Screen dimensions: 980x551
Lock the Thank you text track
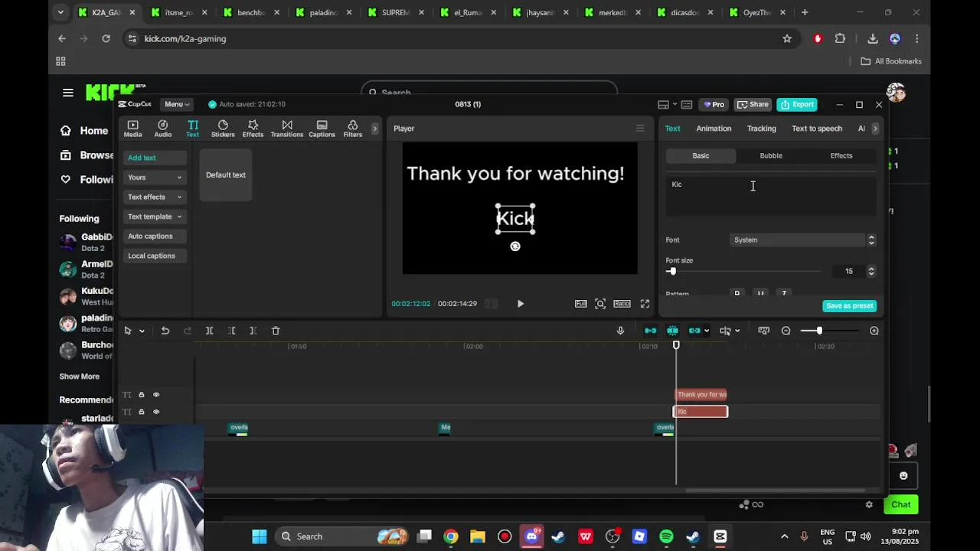coord(141,395)
